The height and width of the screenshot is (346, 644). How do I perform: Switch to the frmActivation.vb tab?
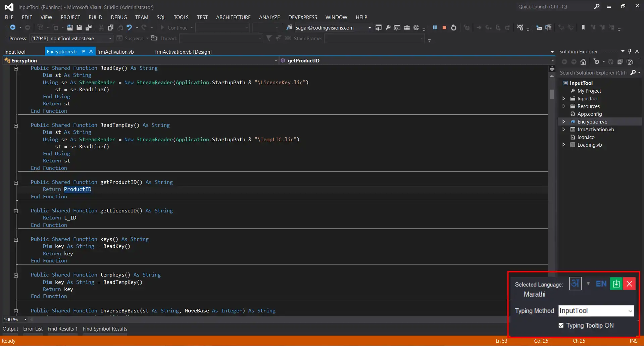(x=115, y=52)
